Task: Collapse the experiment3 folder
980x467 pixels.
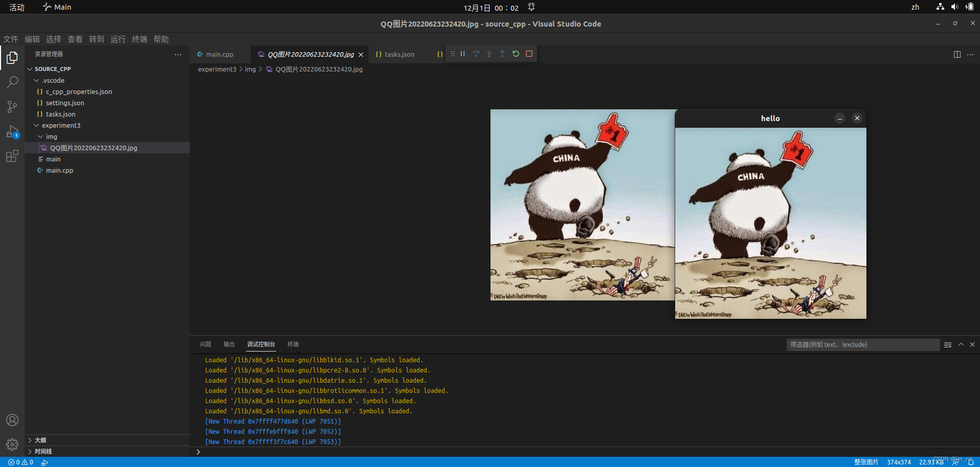Action: 107,125
